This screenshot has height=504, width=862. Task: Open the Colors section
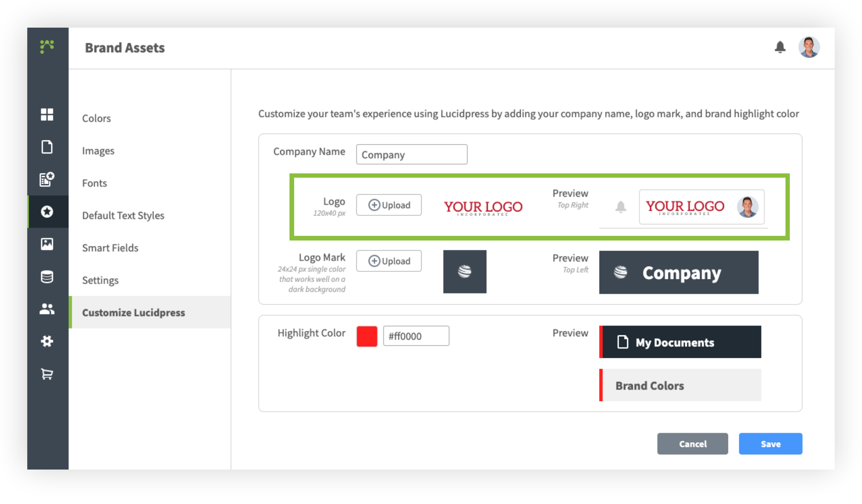(x=96, y=118)
